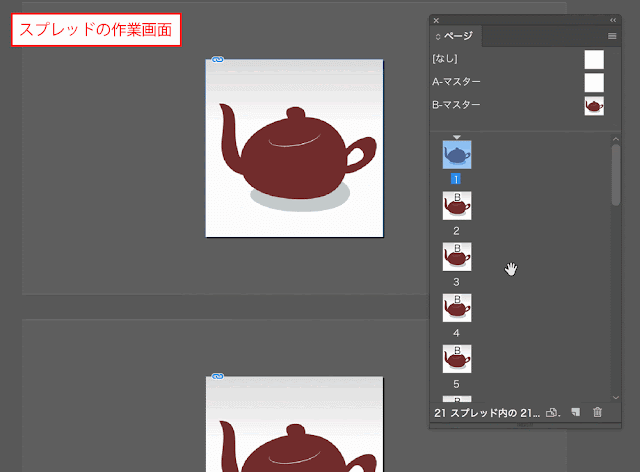Select the page 2 thumbnail
Screen dimensions: 640x472
coord(457,206)
